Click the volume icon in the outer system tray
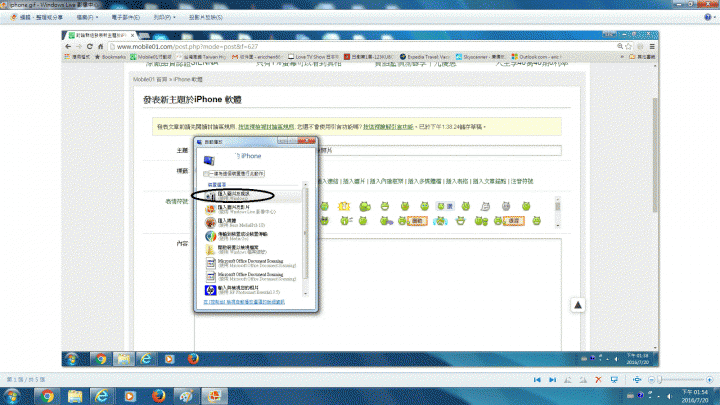 pyautogui.click(x=669, y=396)
